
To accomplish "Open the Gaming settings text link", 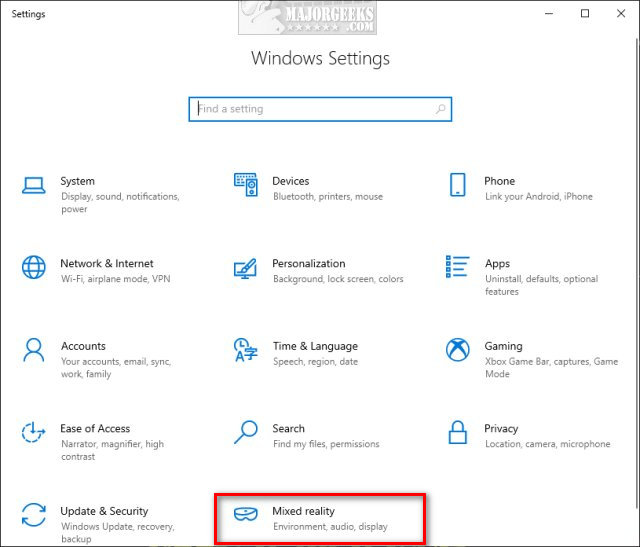I will click(503, 346).
